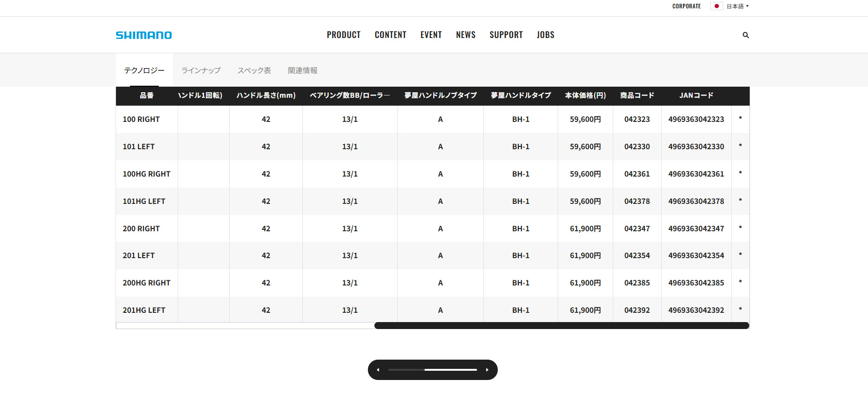Click JAN code 4969363042385
Screen dimensions: 868x418
tap(696, 283)
